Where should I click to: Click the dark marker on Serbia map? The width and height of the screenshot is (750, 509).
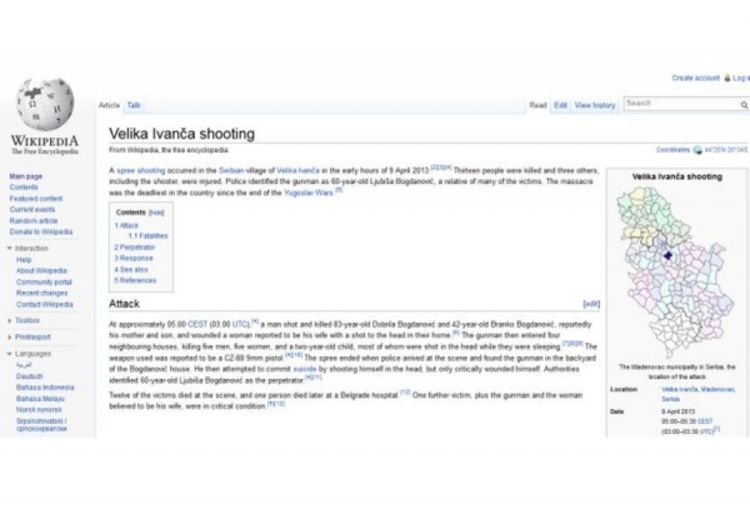pos(668,255)
